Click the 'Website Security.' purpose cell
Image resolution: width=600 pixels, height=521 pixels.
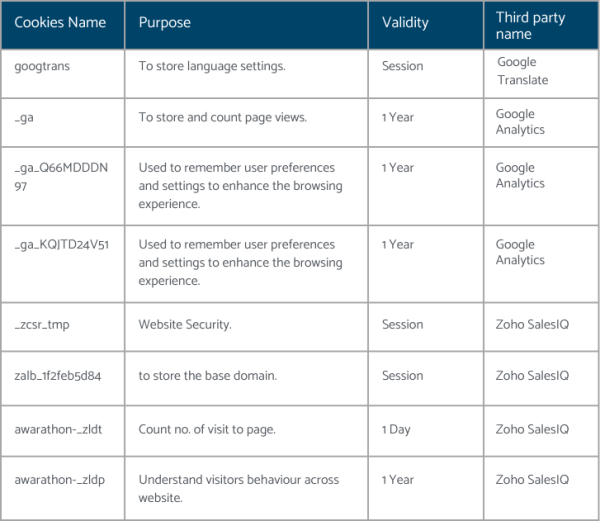(185, 324)
